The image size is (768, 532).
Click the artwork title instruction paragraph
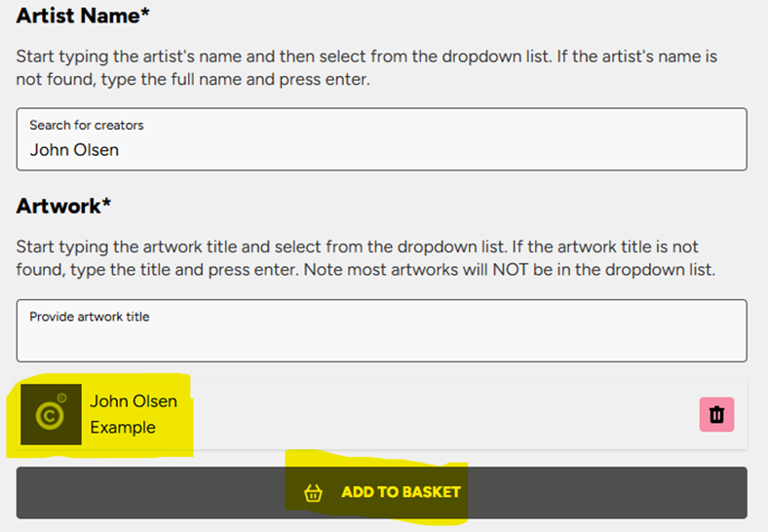365,258
